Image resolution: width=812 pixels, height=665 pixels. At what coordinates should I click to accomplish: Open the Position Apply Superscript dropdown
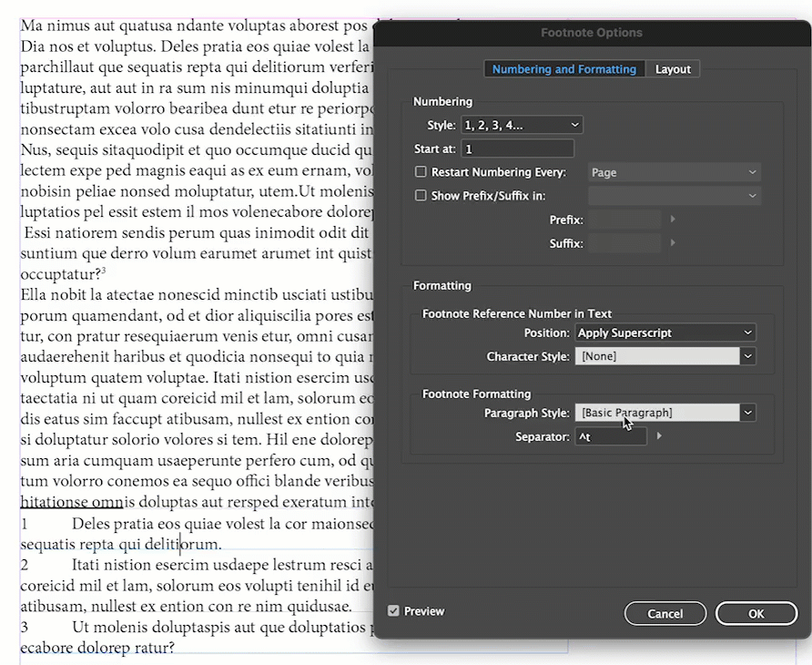(x=665, y=332)
